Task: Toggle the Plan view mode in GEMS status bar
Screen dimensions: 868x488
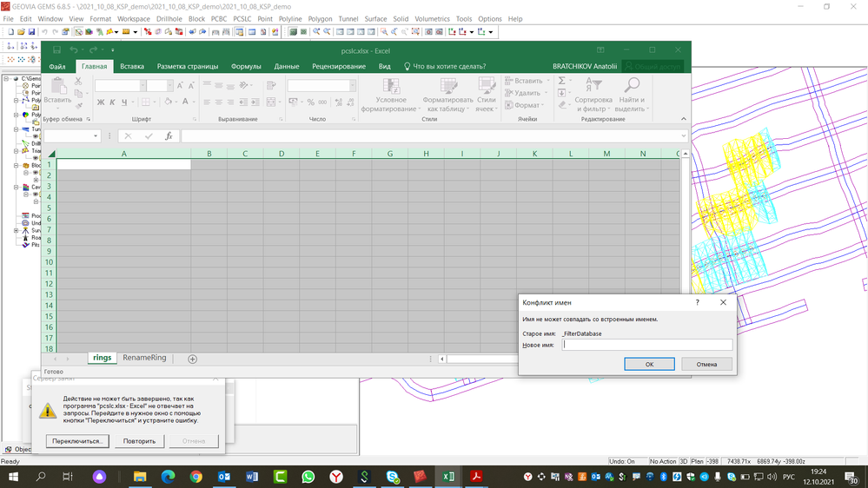Action: (697, 461)
